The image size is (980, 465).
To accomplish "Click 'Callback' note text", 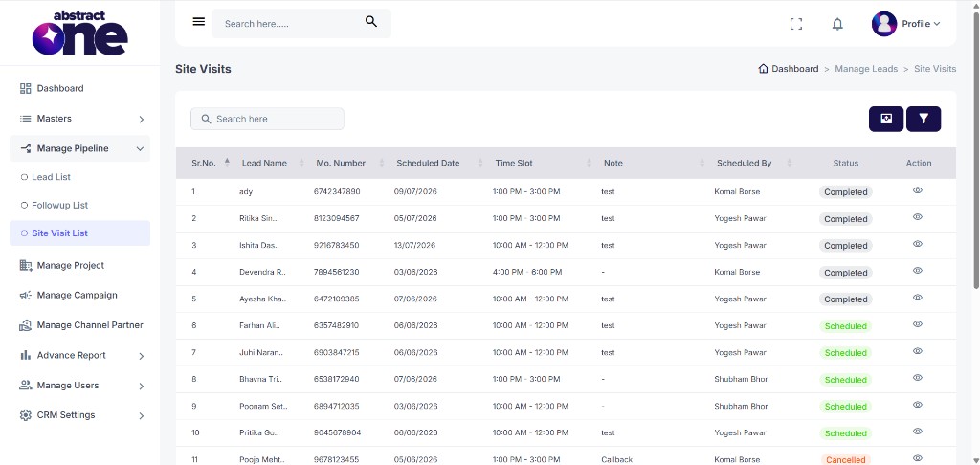I will (617, 459).
